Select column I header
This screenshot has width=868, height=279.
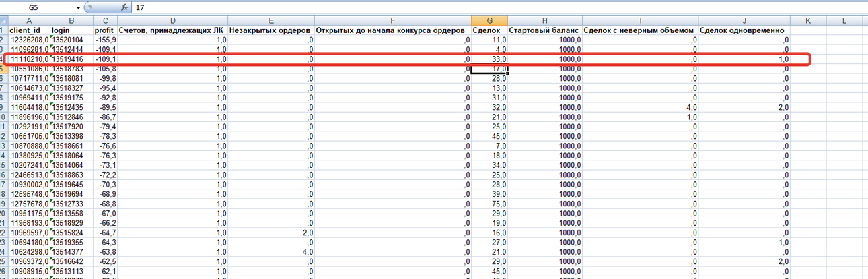[x=640, y=21]
